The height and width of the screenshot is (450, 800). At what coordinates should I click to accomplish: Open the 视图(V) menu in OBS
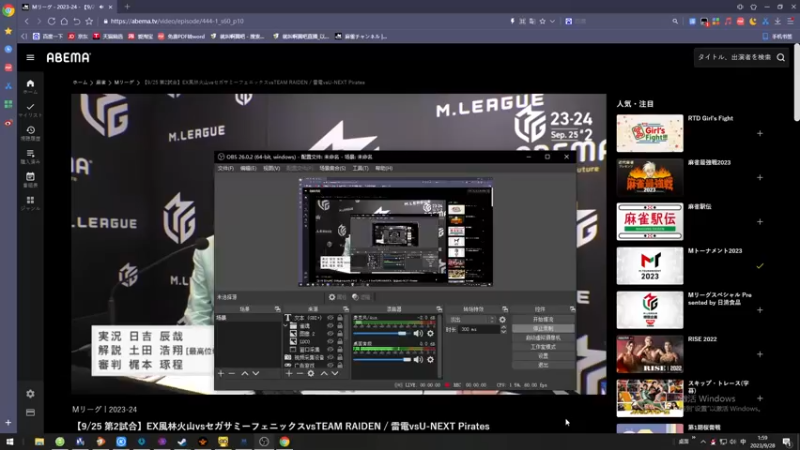point(271,168)
